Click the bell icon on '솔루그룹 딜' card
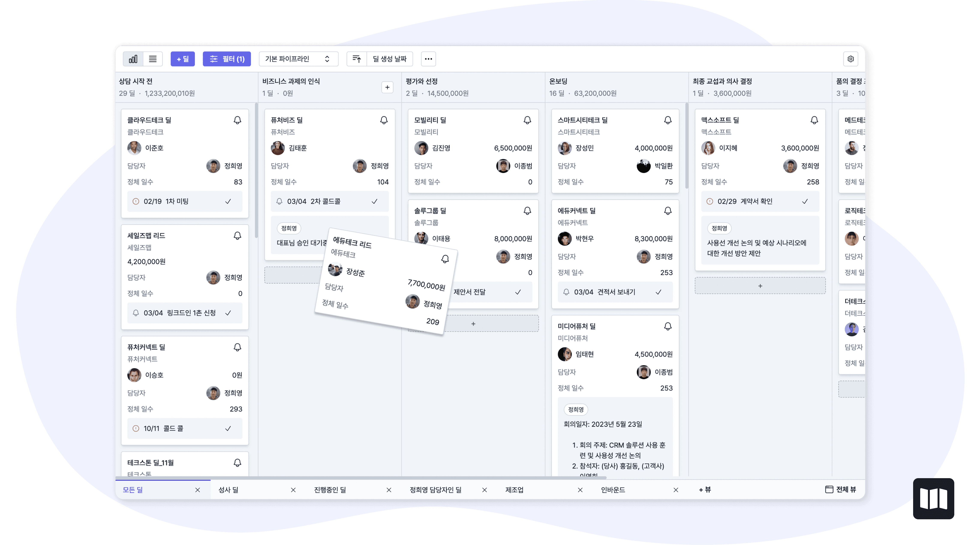The image size is (980, 545). [x=527, y=211]
